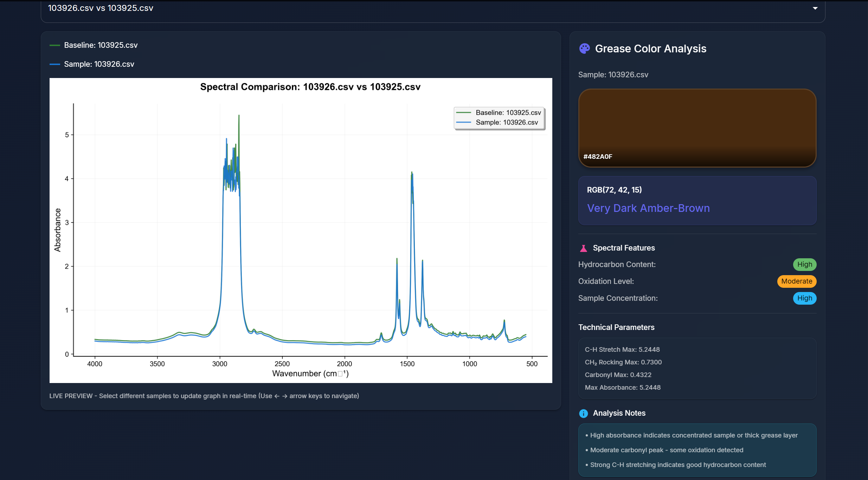Click the palette icon beside Grease Color Analysis

click(x=584, y=48)
